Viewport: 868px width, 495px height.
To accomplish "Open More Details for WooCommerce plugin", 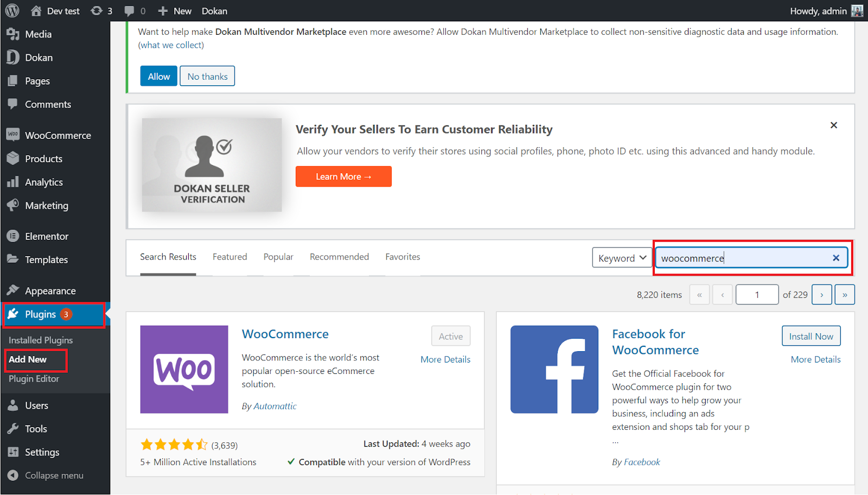I will [445, 359].
